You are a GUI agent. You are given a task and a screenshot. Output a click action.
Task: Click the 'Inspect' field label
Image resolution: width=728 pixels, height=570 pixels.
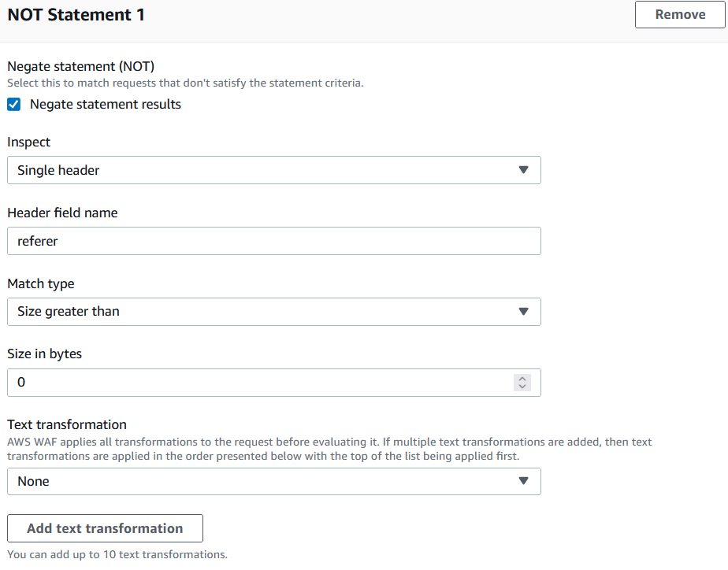pos(29,142)
